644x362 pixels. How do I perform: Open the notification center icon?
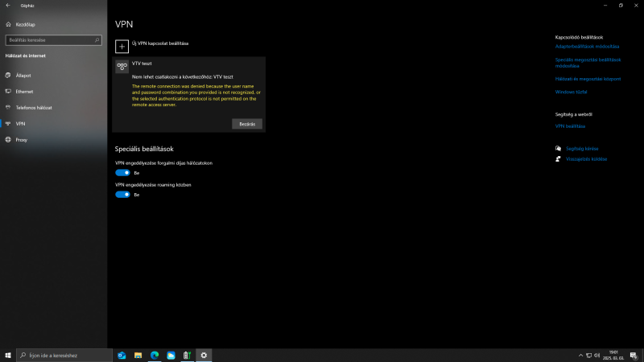coord(634,356)
